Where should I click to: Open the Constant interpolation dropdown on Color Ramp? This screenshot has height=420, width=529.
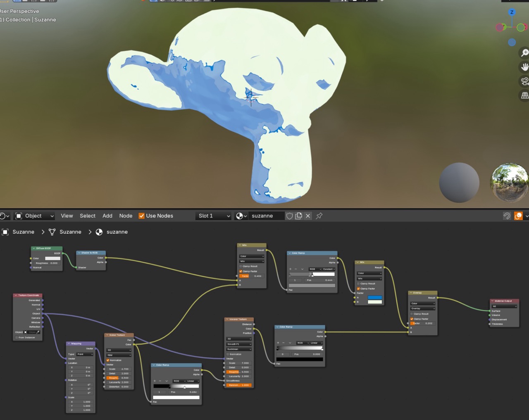pyautogui.click(x=329, y=269)
